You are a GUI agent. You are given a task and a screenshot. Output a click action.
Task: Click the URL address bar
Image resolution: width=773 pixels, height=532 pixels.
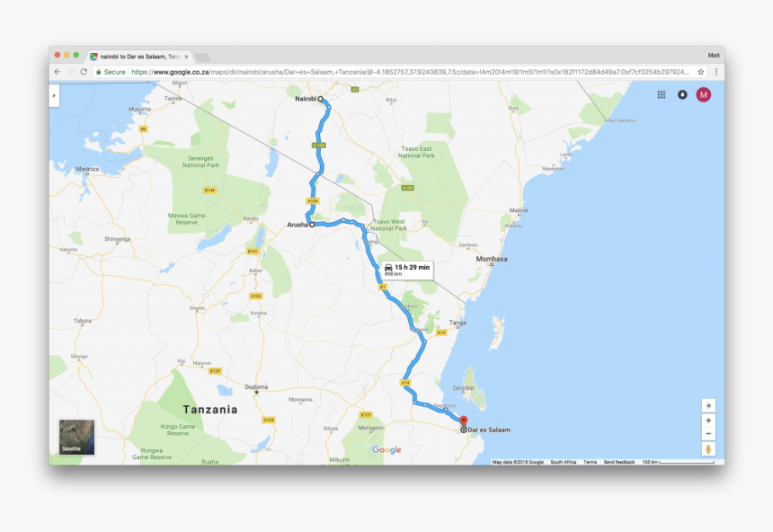coord(400,72)
